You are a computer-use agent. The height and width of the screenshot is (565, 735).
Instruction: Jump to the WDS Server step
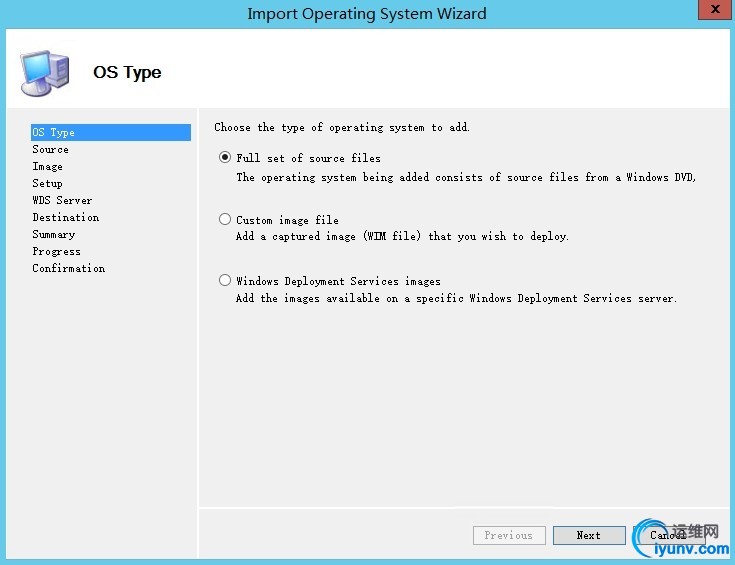(62, 200)
